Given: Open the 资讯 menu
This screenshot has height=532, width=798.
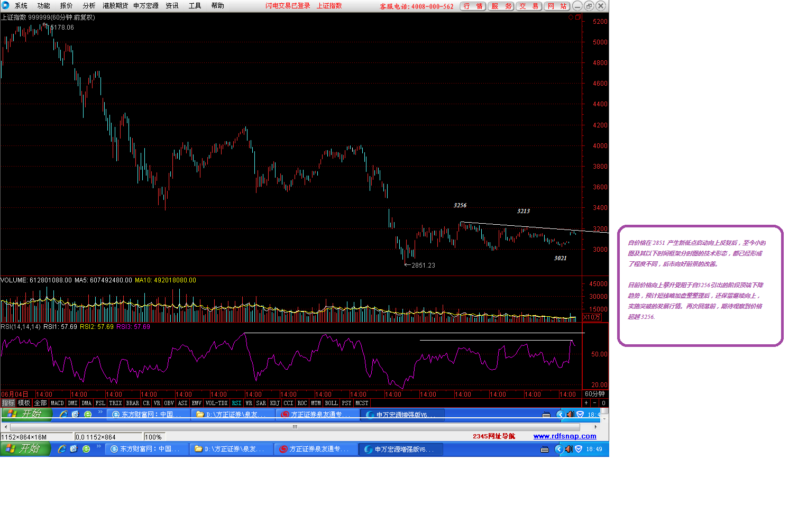Looking at the screenshot, I should [x=172, y=6].
